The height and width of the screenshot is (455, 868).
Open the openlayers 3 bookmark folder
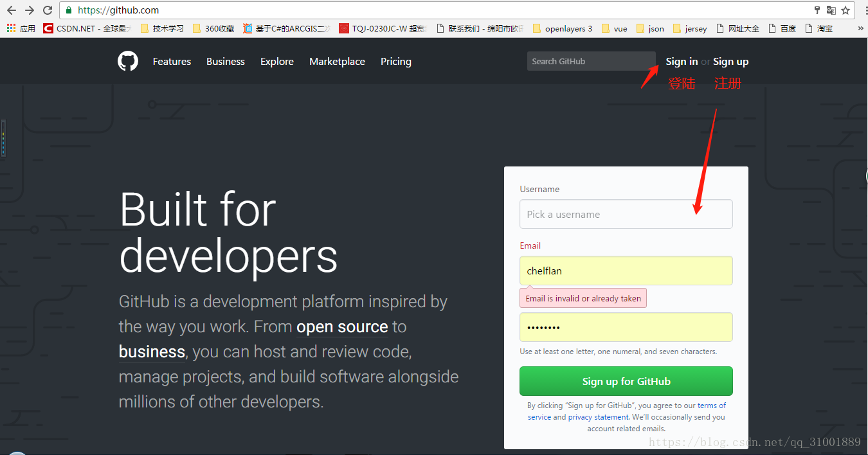pyautogui.click(x=563, y=28)
